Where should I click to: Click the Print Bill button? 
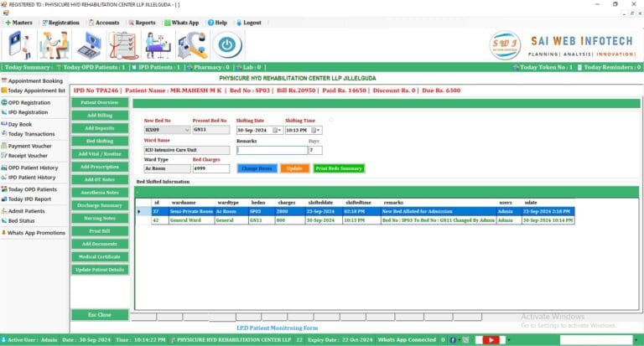100,231
